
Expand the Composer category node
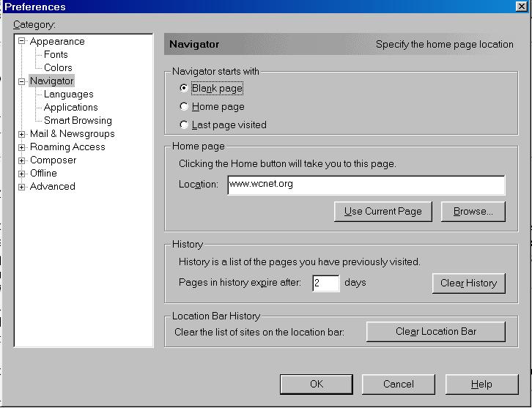click(x=22, y=160)
